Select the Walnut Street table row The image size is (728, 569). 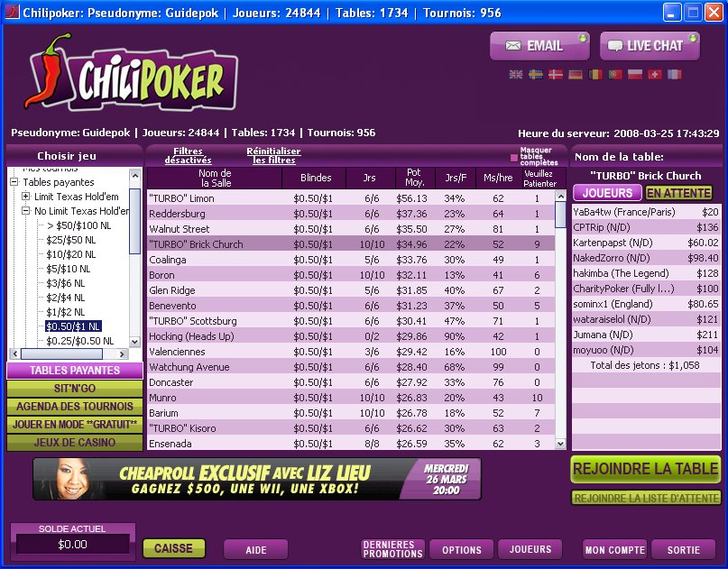tap(351, 229)
